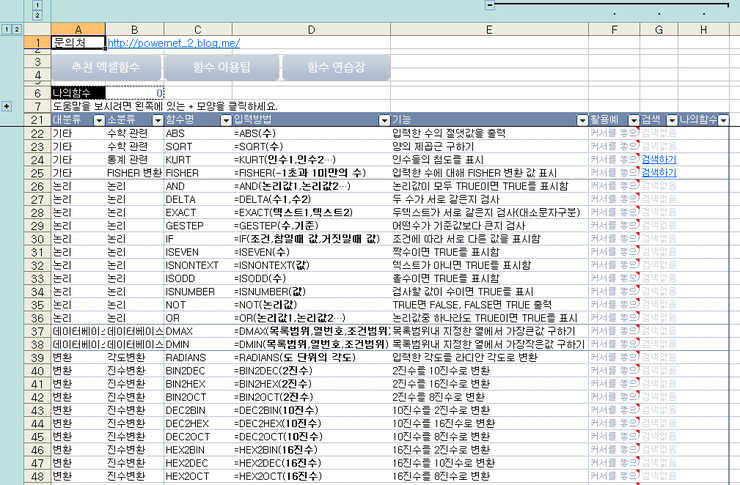740x485 pixels.
Task: Expand hidden rows with the + outline button
Action: (x=7, y=106)
